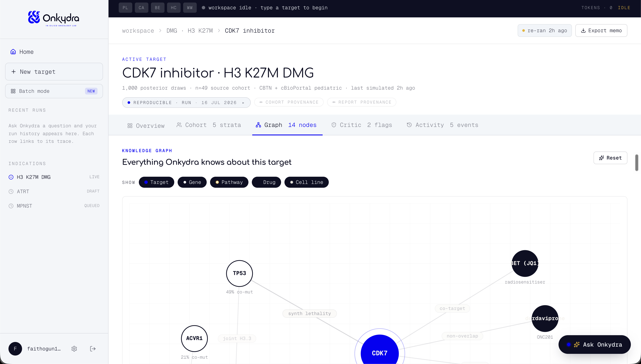Click the CDK7 inhibitor breadcrumb text
The width and height of the screenshot is (641, 364).
coord(250,31)
